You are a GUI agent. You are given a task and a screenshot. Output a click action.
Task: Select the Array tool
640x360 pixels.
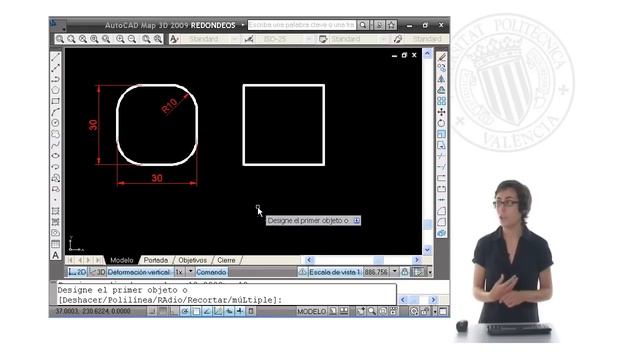point(441,101)
